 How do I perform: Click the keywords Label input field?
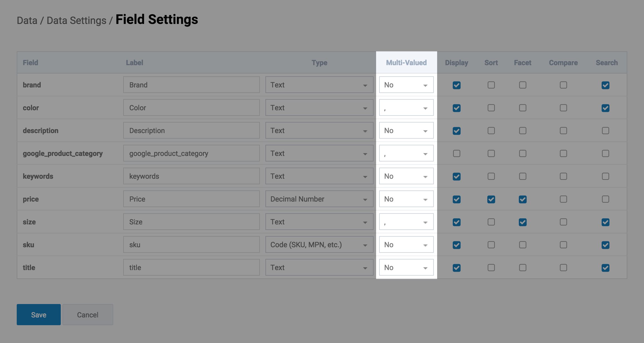192,176
